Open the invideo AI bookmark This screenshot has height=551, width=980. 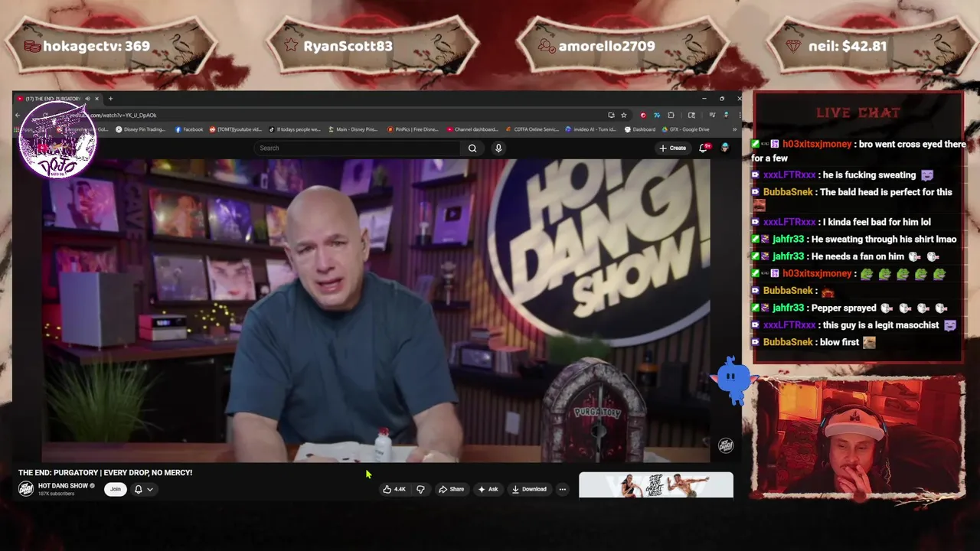(592, 129)
